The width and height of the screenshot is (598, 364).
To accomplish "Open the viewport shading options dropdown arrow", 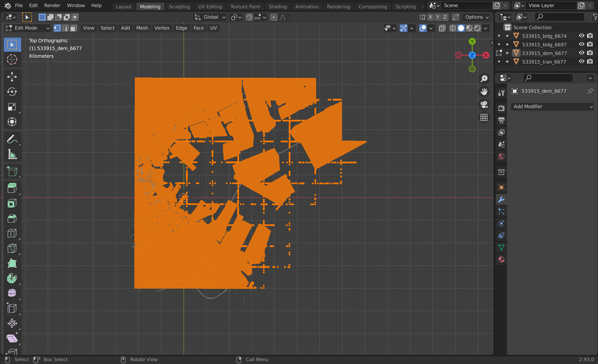I will 486,28.
